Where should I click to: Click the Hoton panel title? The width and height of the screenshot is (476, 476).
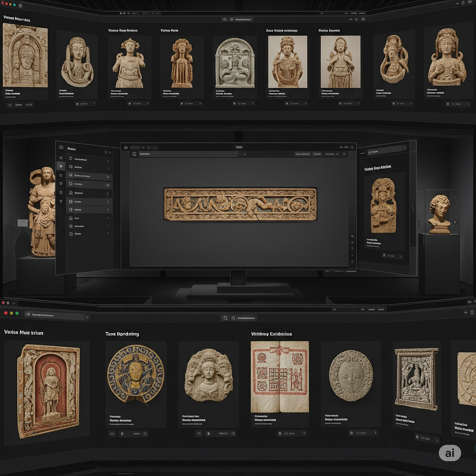(x=71, y=149)
